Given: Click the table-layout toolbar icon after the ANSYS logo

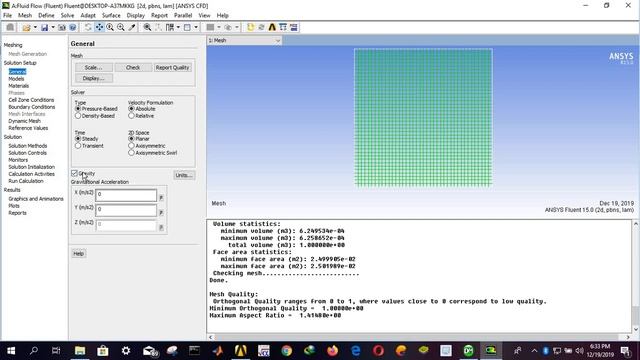Looking at the screenshot, I should (283, 27).
